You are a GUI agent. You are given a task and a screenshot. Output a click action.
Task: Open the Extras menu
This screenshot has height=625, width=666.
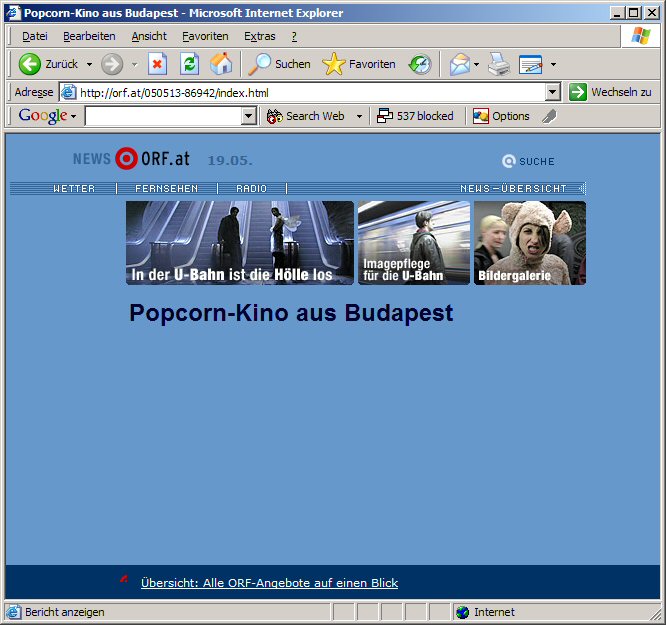point(259,36)
